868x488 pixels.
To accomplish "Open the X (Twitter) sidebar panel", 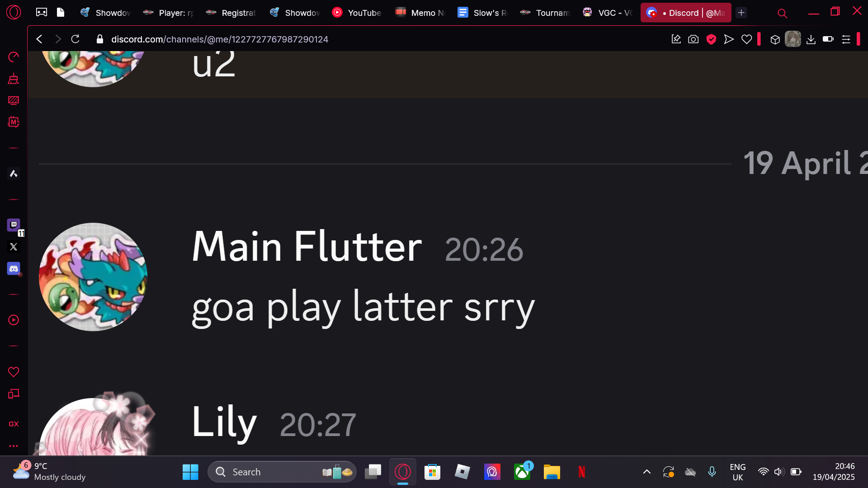I will coord(14,247).
